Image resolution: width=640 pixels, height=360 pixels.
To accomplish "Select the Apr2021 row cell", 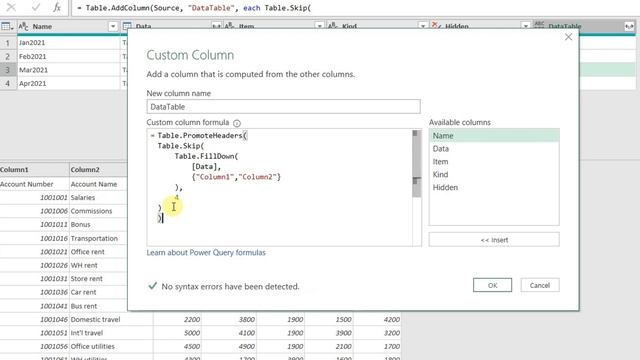I will click(68, 83).
